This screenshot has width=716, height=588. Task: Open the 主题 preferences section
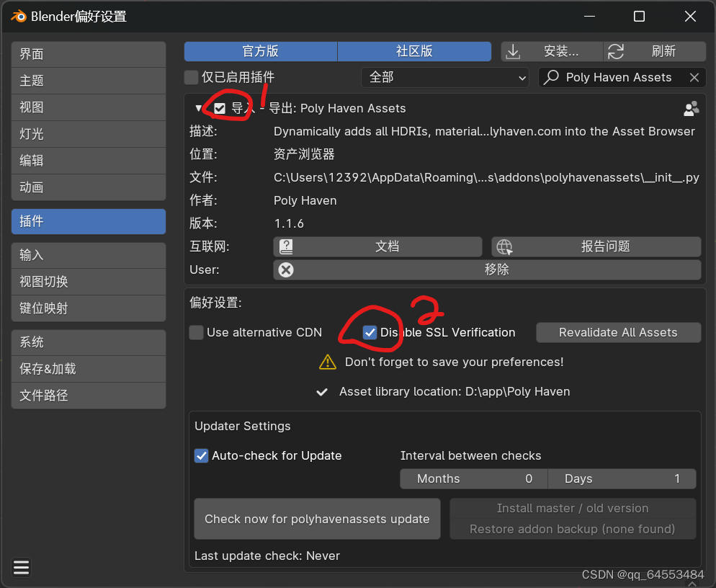pos(89,81)
